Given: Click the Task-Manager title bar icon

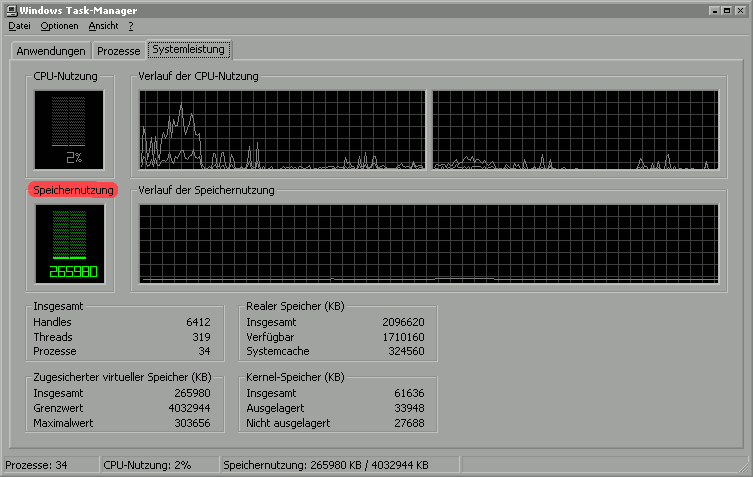Looking at the screenshot, I should [x=12, y=10].
